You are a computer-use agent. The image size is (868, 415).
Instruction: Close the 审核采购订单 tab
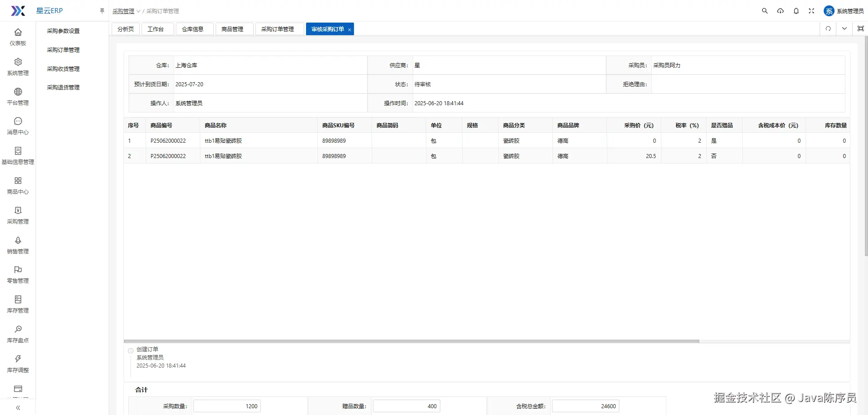pyautogui.click(x=349, y=29)
